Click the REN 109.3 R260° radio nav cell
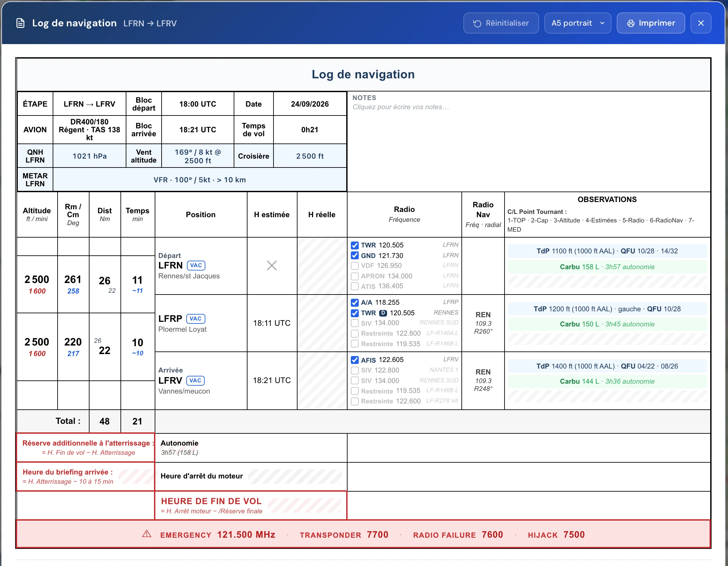The width and height of the screenshot is (728, 566). 483,323
